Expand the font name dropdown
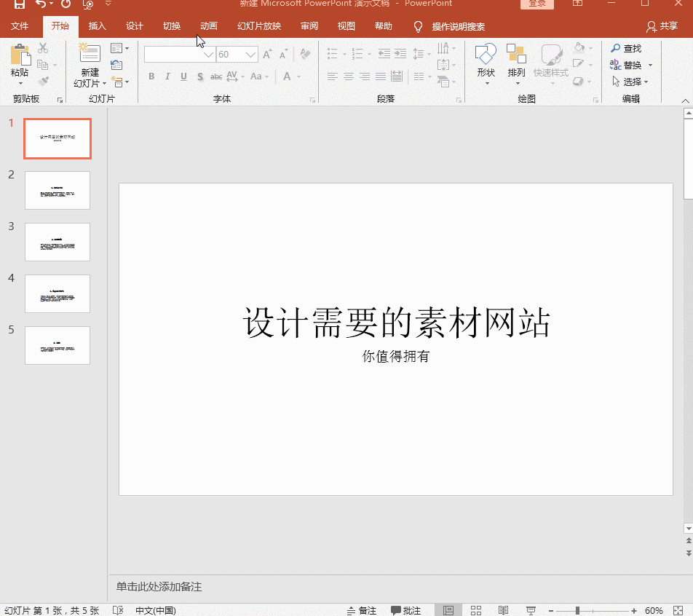This screenshot has width=693, height=616. coord(208,55)
